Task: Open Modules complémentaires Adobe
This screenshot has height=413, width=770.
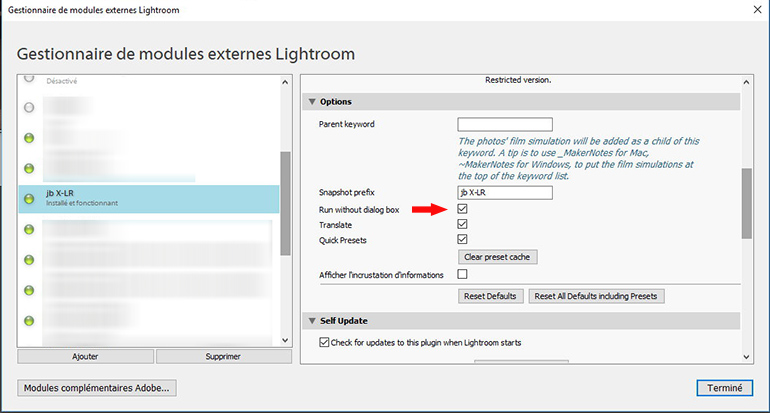Action: 96,388
